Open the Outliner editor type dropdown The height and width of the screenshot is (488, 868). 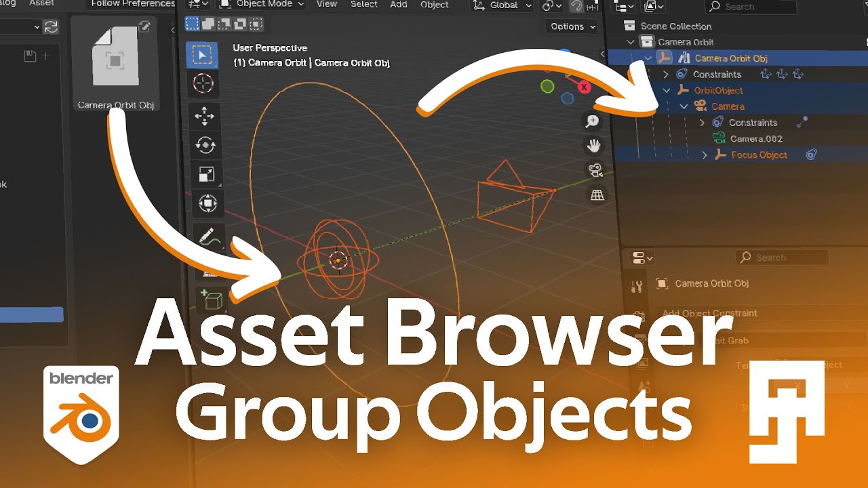(x=623, y=6)
